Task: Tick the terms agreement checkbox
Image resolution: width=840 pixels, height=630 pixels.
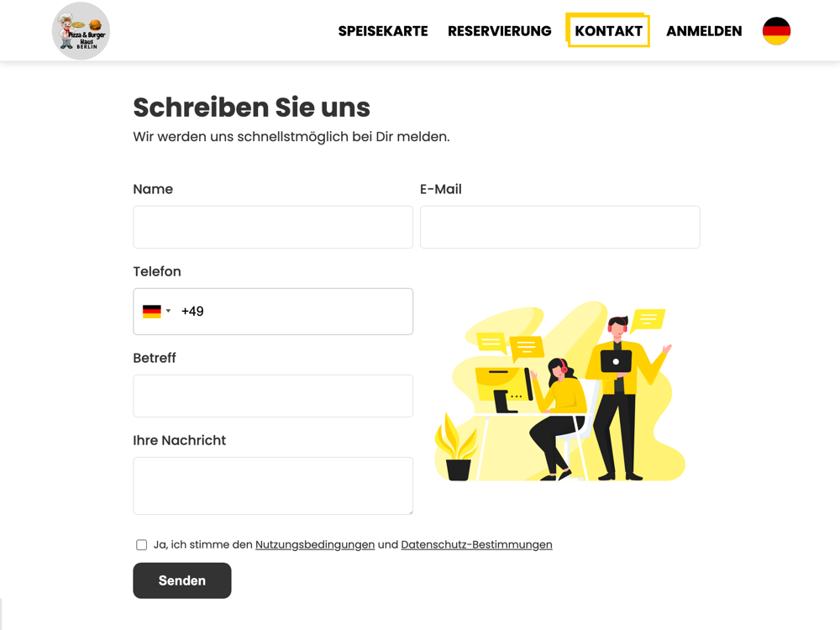Action: coord(141,545)
